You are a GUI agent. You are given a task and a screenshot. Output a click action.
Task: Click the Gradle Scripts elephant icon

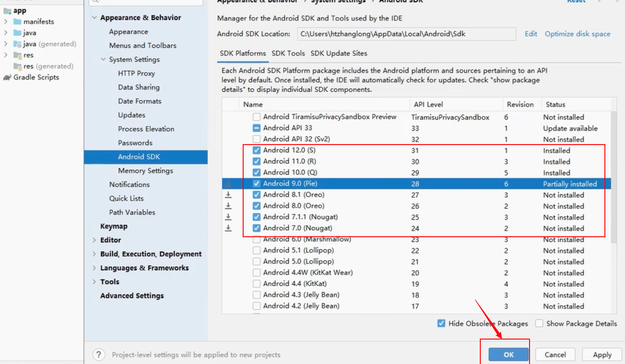[x=7, y=77]
